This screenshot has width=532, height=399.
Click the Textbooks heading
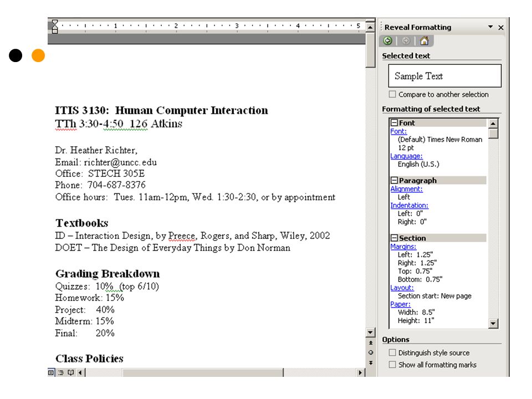click(82, 223)
